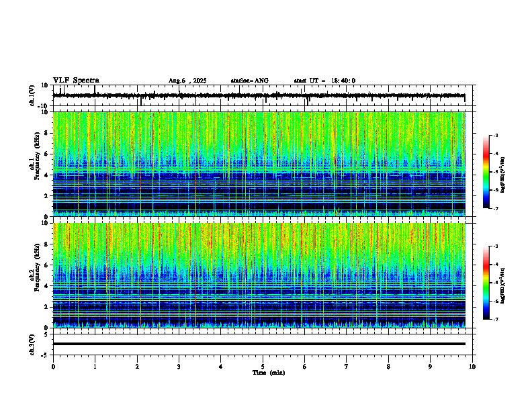Screen dimensions: 532x411
Task: Click the "station=ANG" header label
Action: point(249,81)
